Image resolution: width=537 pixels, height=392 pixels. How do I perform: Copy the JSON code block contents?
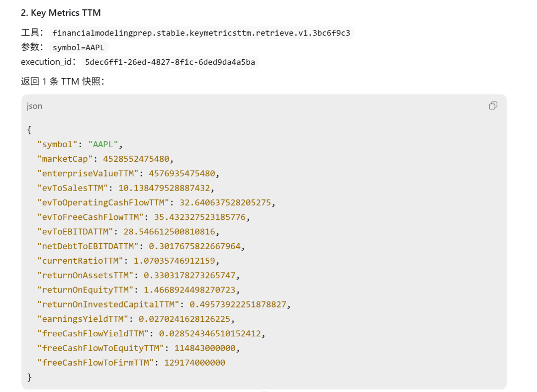tap(493, 105)
